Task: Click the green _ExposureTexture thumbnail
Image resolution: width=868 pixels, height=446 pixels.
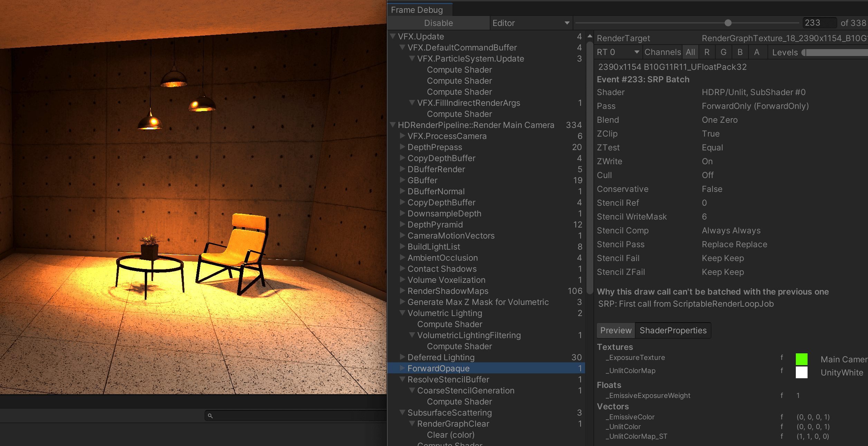Action: 801,359
